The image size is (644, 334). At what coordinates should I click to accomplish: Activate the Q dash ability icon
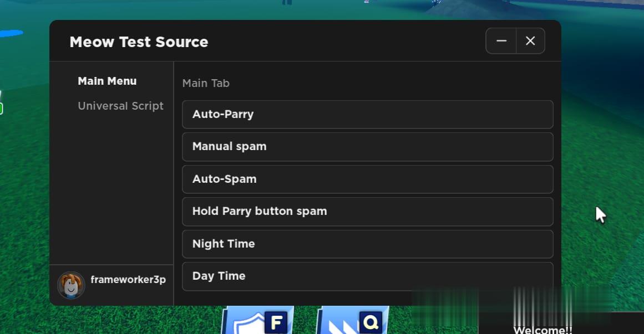tap(338, 325)
